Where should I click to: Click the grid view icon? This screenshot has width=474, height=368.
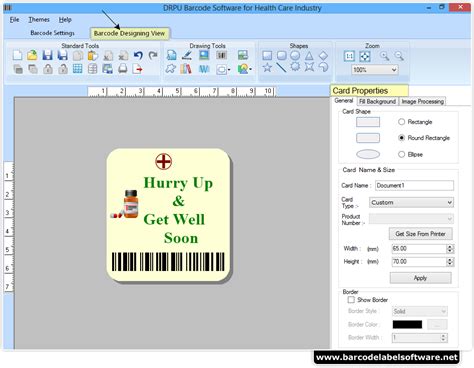click(77, 69)
